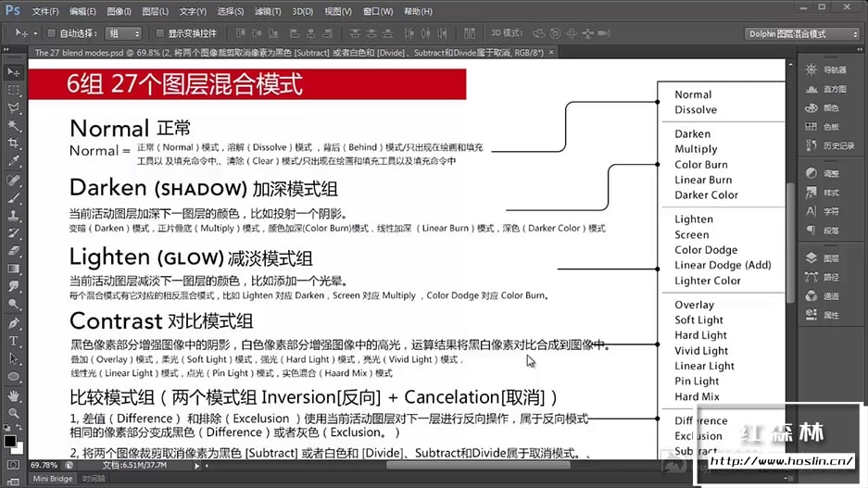The image size is (868, 488).
Task: Open the 视图(V) menu
Action: (338, 11)
